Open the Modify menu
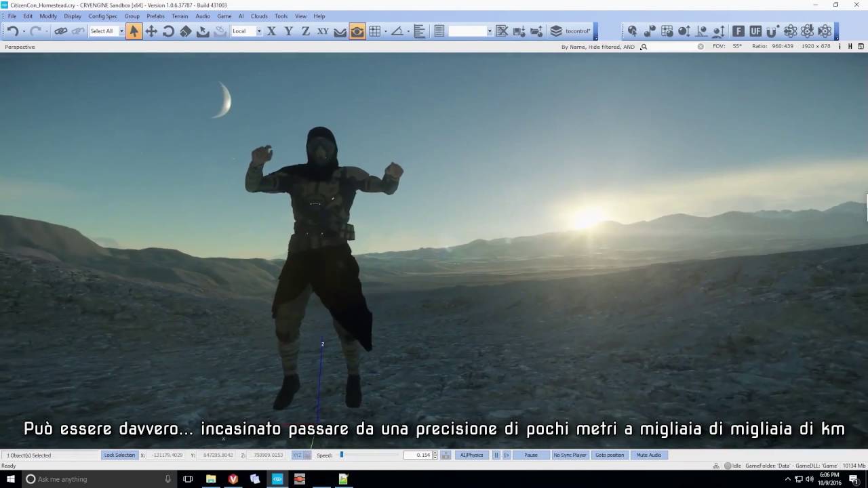This screenshot has height=488, width=868. coord(48,16)
